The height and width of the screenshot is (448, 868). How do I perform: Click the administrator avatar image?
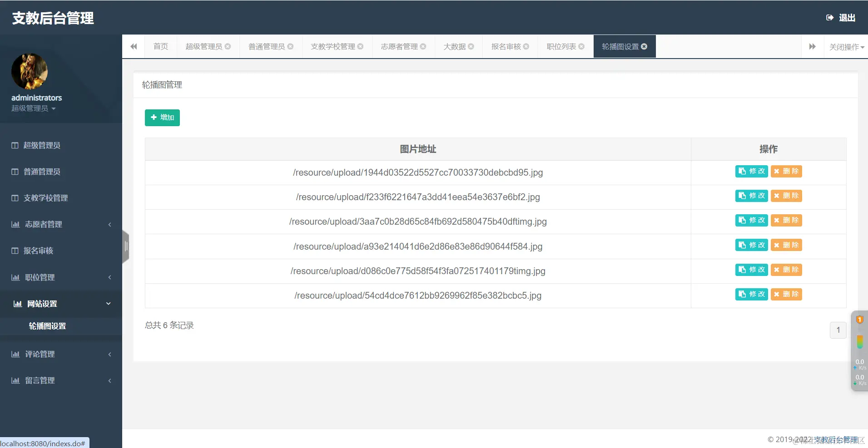point(30,71)
